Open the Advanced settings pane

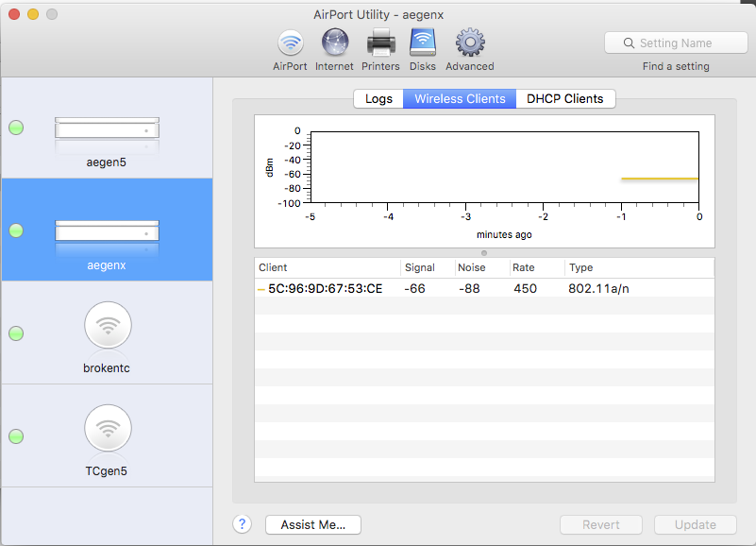click(470, 50)
